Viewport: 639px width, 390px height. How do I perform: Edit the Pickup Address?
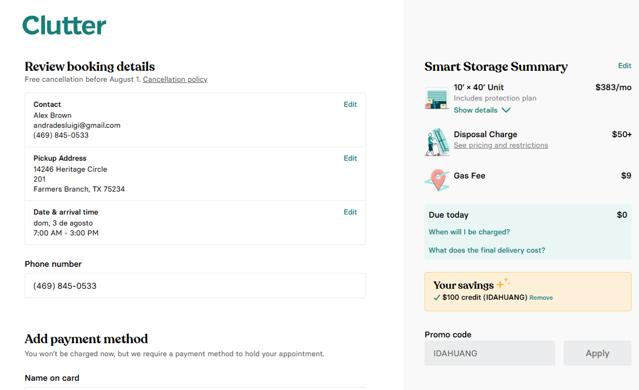point(350,158)
